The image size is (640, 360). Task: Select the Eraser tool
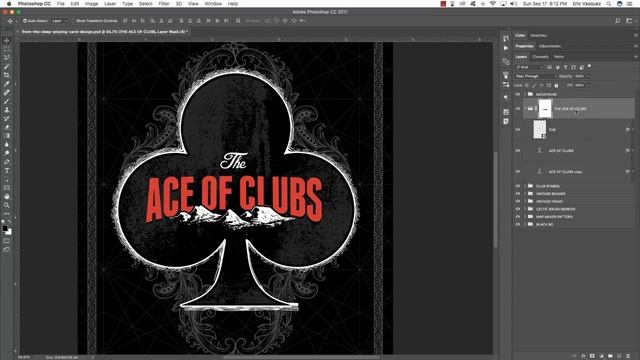coord(7,127)
